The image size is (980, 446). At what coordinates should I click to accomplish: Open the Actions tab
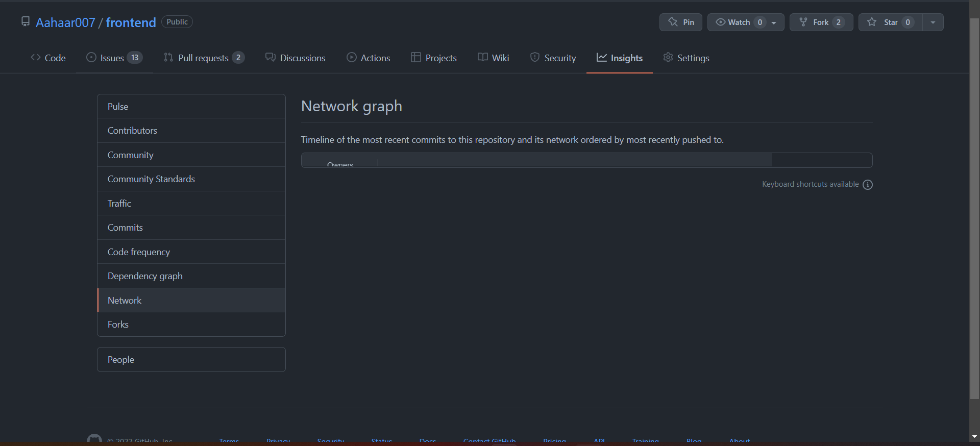pos(368,58)
